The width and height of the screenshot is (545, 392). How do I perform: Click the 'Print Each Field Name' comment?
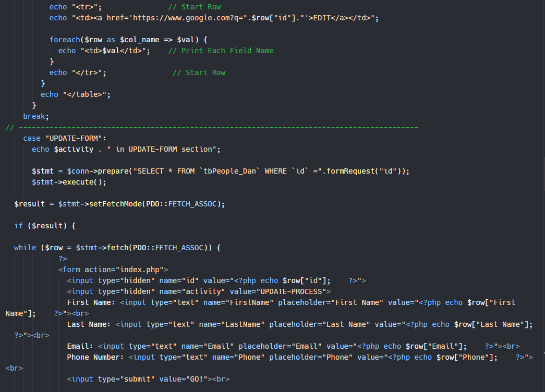[227, 51]
